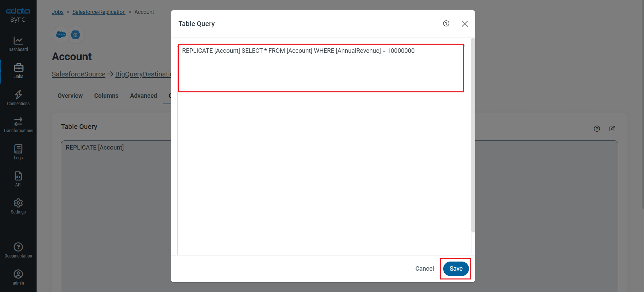Switch to the Overview tab
Viewport: 644px width, 292px height.
click(x=70, y=96)
